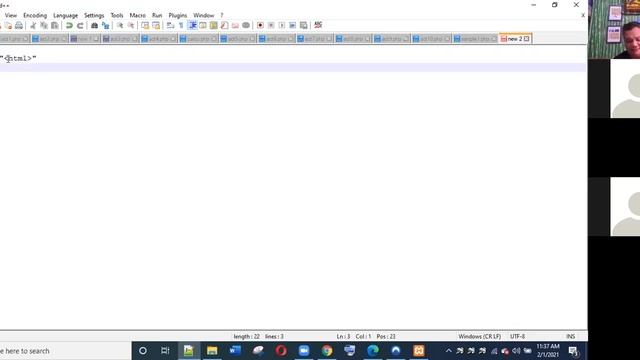Open Find dialog via binoculars icon
This screenshot has width=640, height=360.
(x=94, y=25)
